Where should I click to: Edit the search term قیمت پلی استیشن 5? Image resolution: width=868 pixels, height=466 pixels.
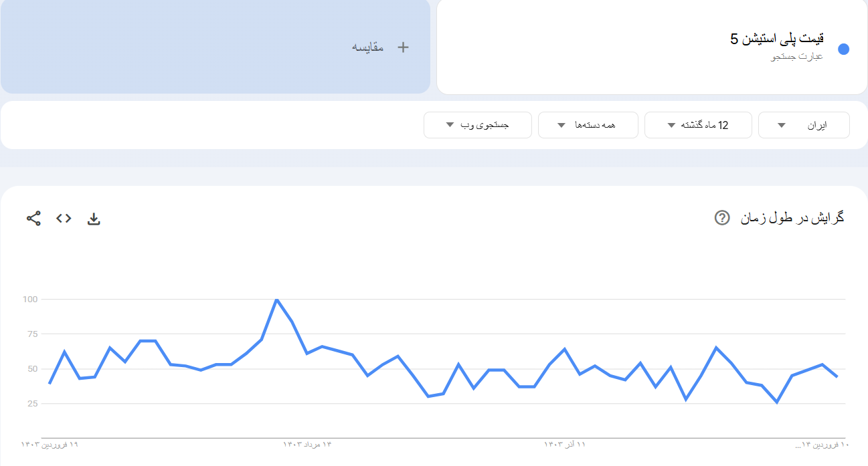[x=776, y=39]
